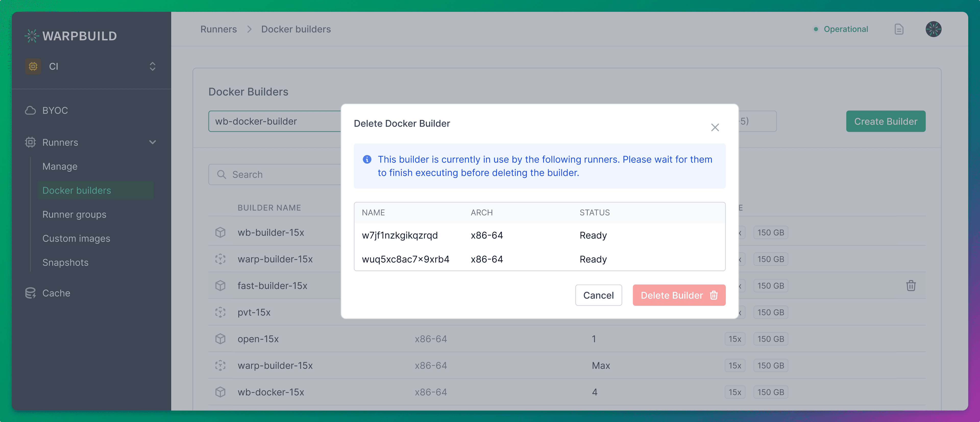980x422 pixels.
Task: Click the blue info icon in alert
Action: pos(367,159)
